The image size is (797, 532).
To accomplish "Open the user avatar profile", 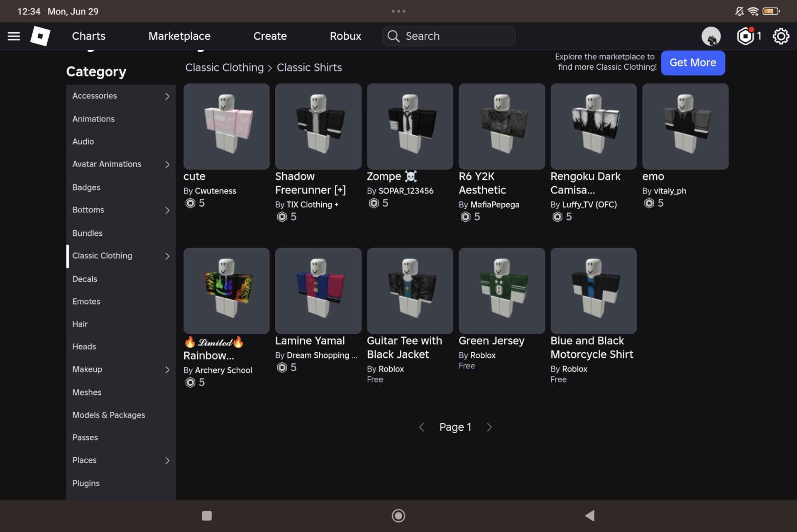I will (711, 36).
